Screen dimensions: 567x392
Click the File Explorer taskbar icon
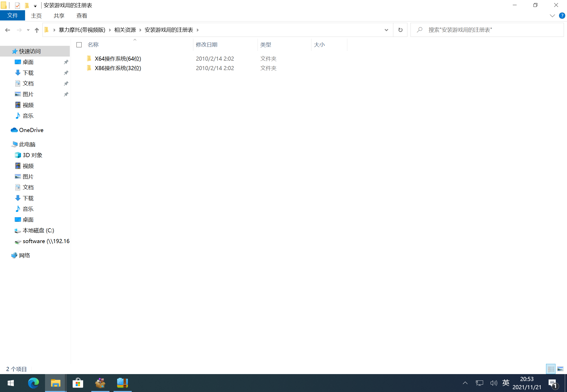point(55,383)
